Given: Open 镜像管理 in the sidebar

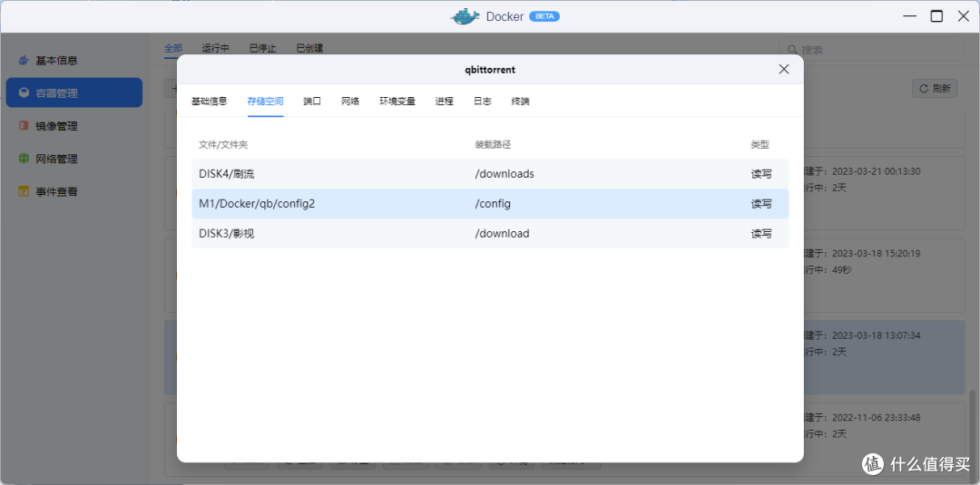Looking at the screenshot, I should (74, 126).
